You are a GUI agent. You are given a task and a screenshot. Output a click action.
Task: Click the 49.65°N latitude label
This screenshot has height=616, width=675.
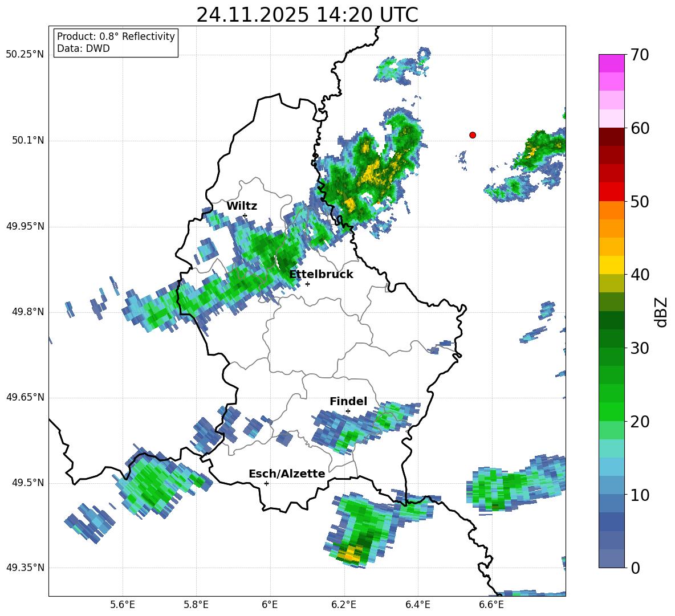coord(25,397)
